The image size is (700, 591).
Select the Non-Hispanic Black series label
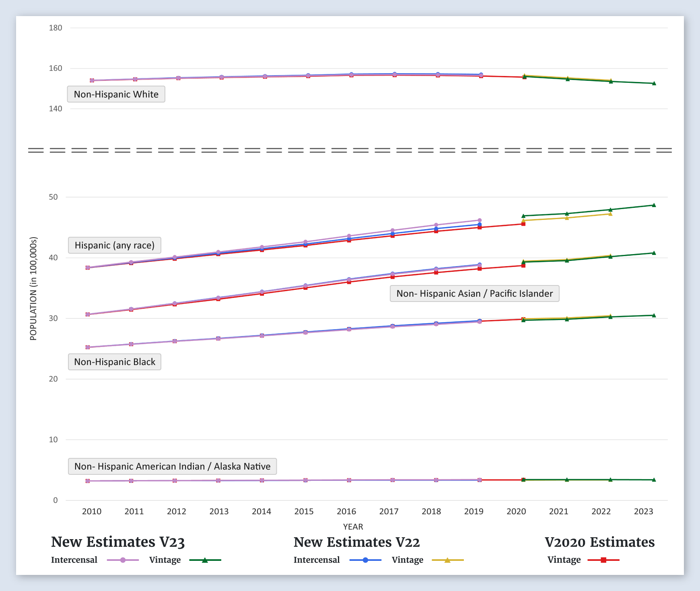(x=115, y=362)
